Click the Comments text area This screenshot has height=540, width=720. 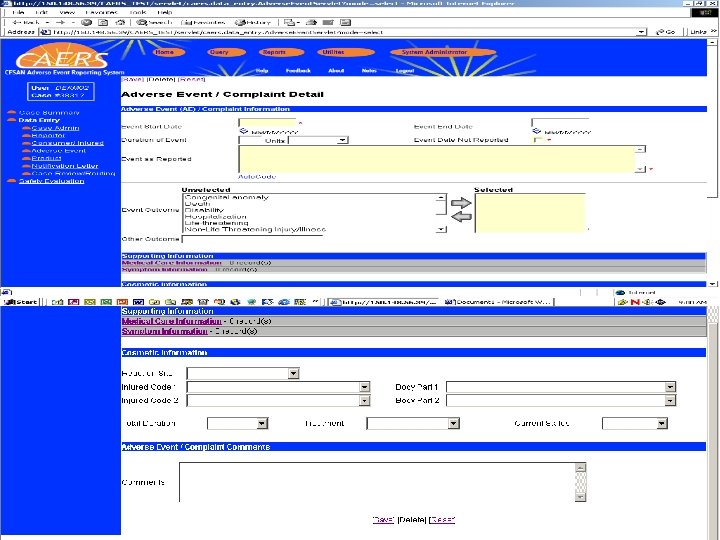[377, 482]
